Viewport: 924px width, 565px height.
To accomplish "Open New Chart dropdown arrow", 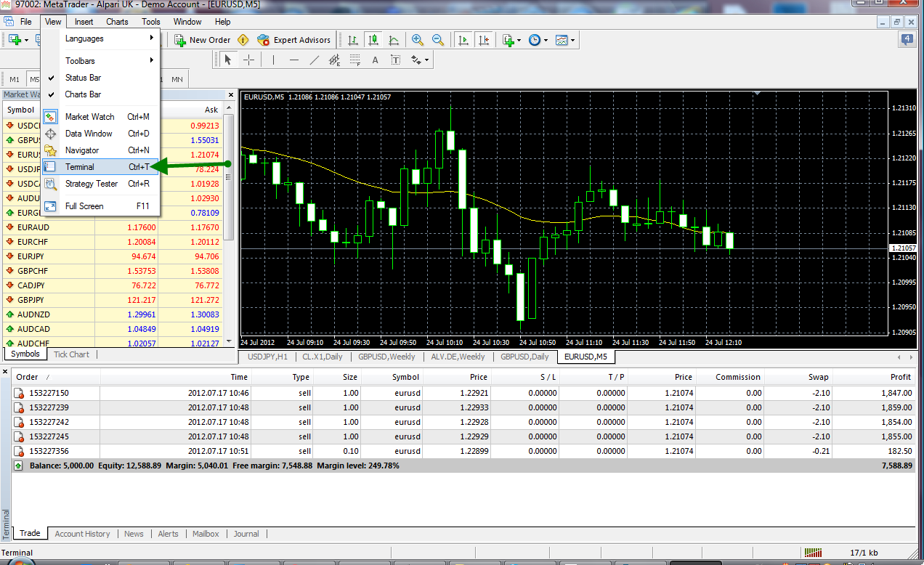I will point(26,40).
